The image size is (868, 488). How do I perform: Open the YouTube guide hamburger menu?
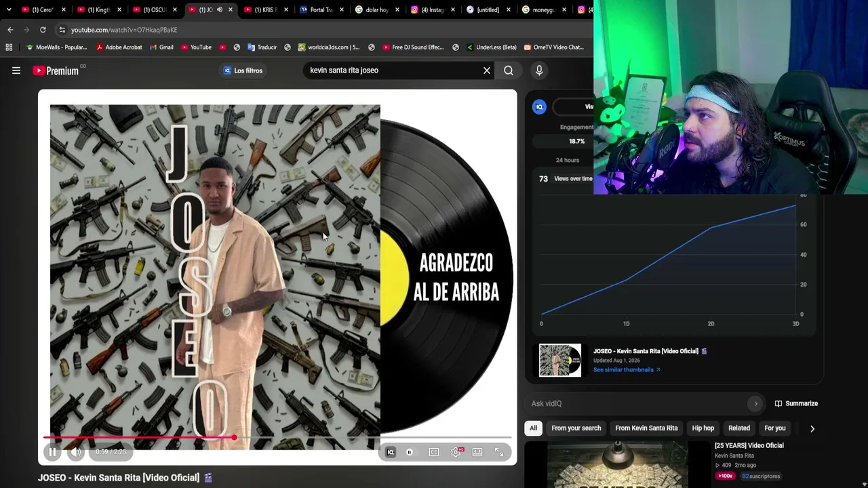point(16,70)
